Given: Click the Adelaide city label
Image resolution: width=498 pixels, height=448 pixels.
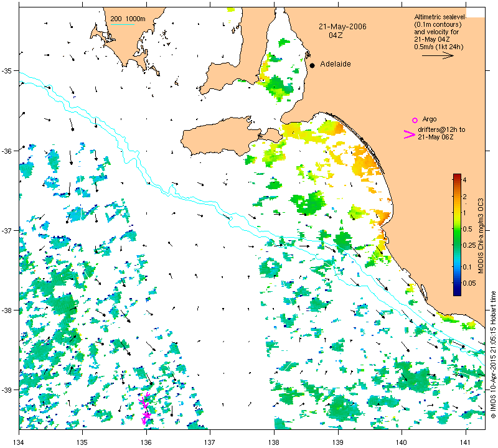Looking at the screenshot, I should click(336, 64).
